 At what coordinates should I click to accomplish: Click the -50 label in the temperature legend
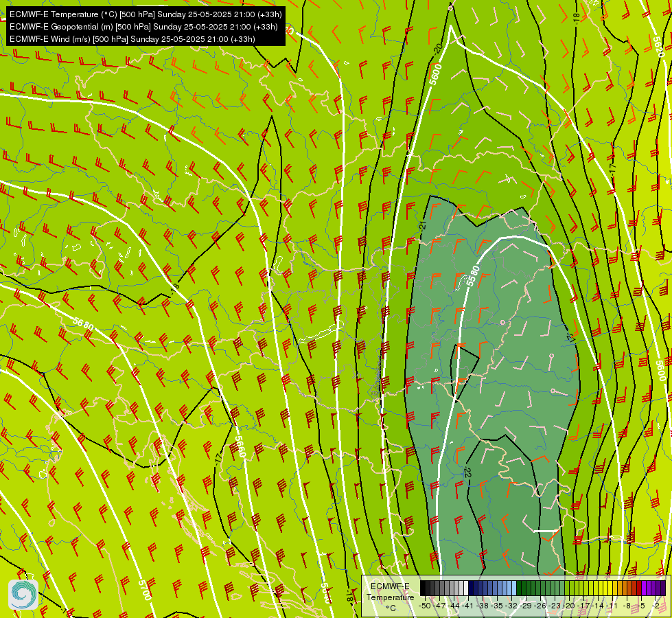(x=425, y=606)
